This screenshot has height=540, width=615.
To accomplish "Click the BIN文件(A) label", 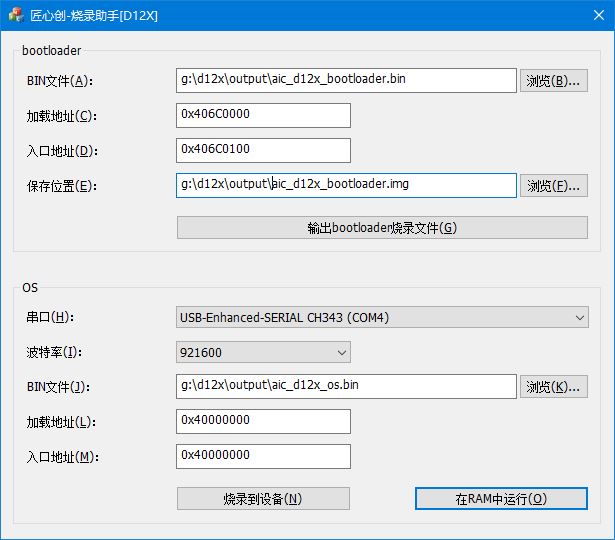I will point(60,81).
